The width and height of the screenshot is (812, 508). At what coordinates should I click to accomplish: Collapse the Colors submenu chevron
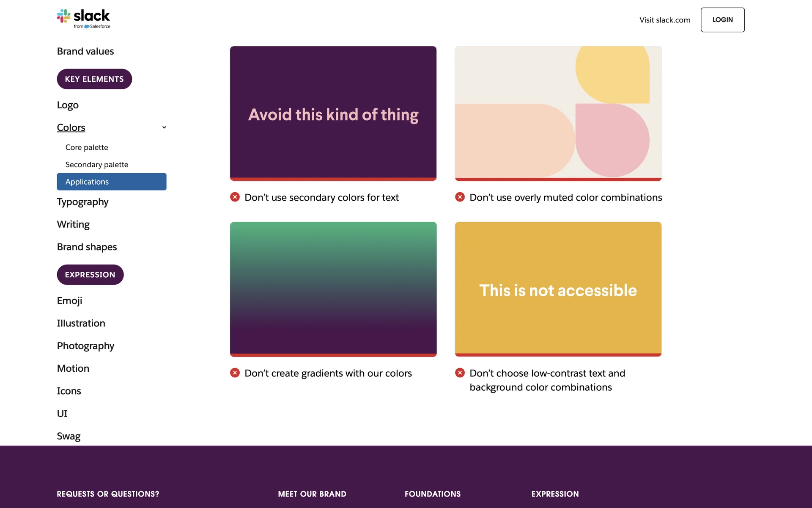[164, 127]
